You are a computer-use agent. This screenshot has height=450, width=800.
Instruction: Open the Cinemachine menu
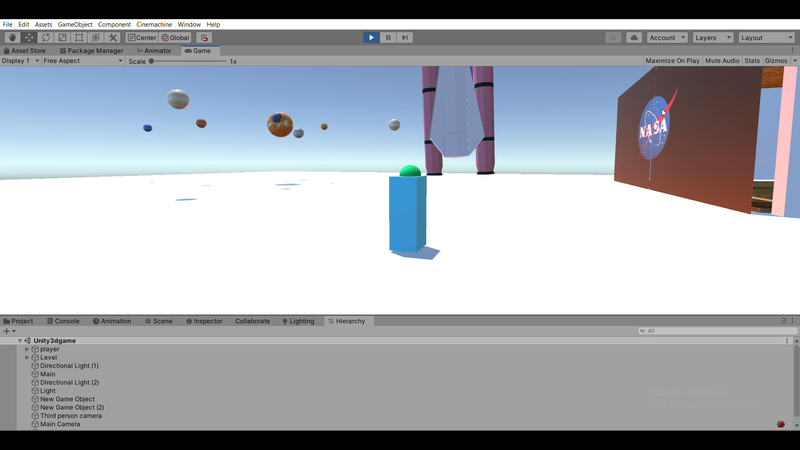[x=153, y=24]
